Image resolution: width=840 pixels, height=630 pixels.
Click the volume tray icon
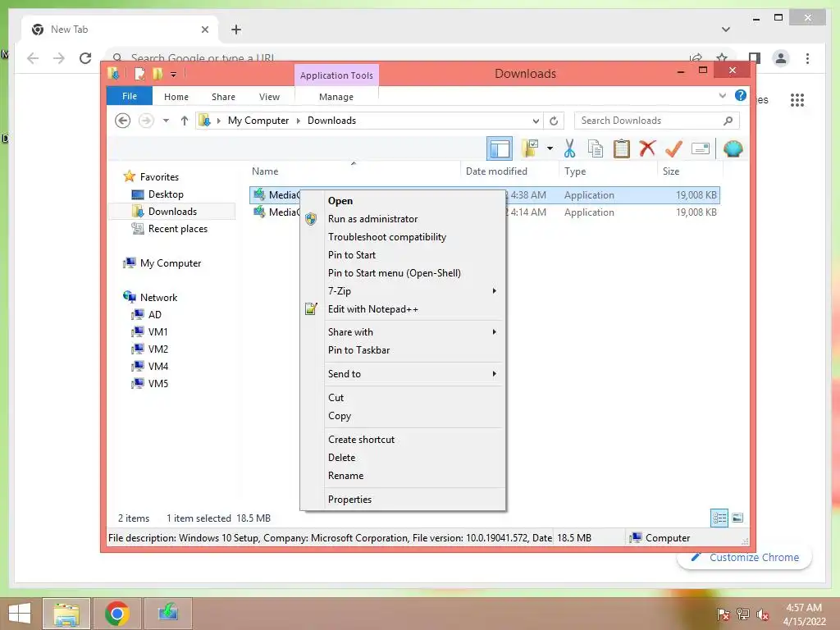click(763, 614)
